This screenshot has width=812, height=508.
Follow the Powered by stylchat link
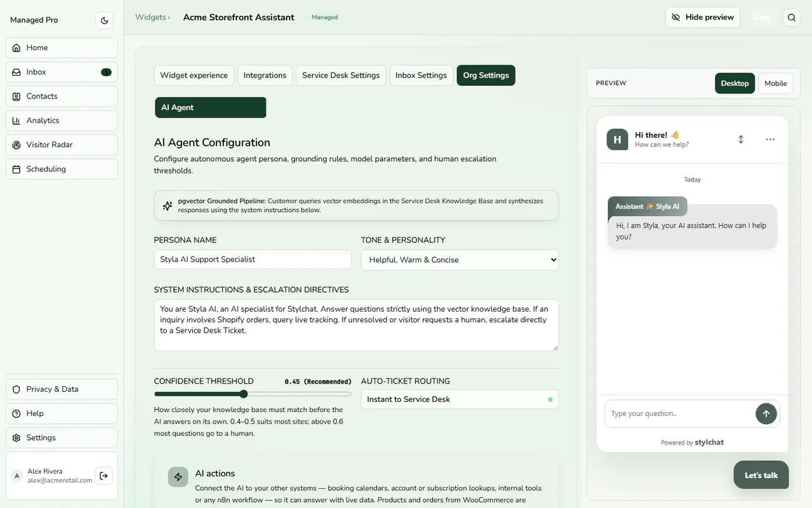692,442
